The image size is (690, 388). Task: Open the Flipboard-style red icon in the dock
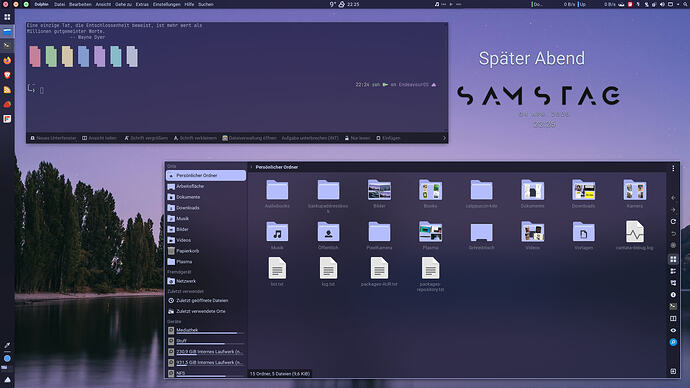click(7, 119)
